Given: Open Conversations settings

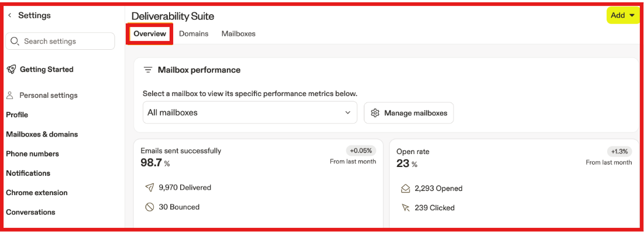Looking at the screenshot, I should pyautogui.click(x=30, y=212).
